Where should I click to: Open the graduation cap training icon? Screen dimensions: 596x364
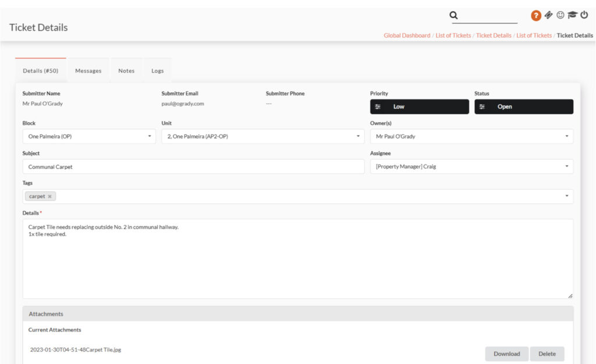573,15
